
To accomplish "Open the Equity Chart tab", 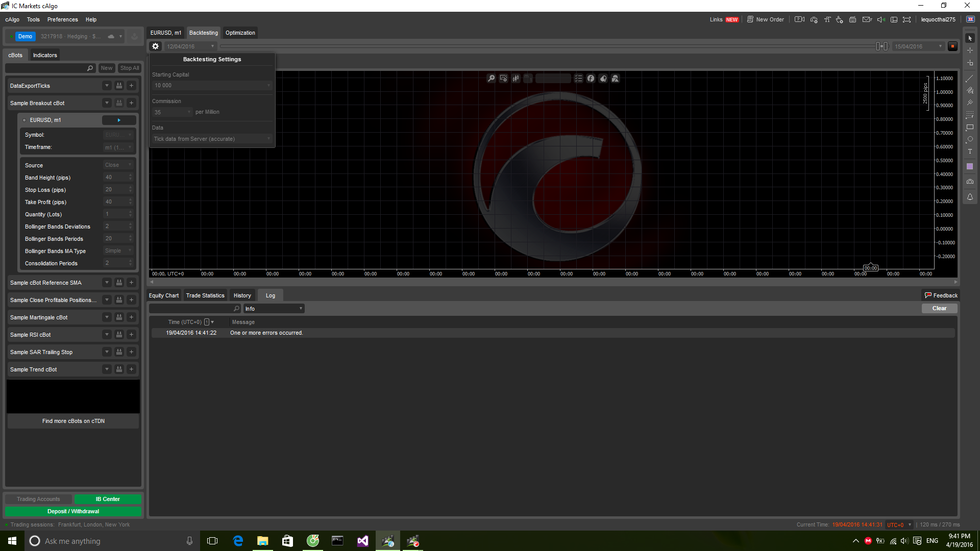I will [164, 295].
